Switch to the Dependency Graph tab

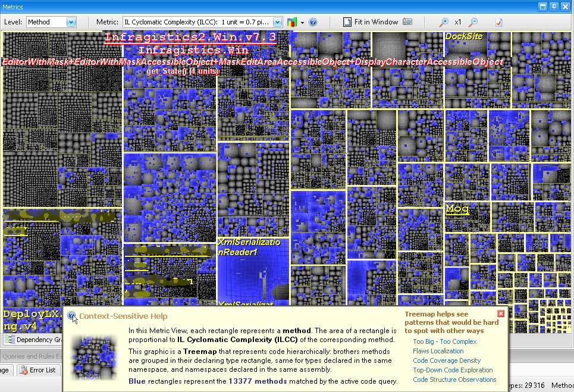(34, 340)
